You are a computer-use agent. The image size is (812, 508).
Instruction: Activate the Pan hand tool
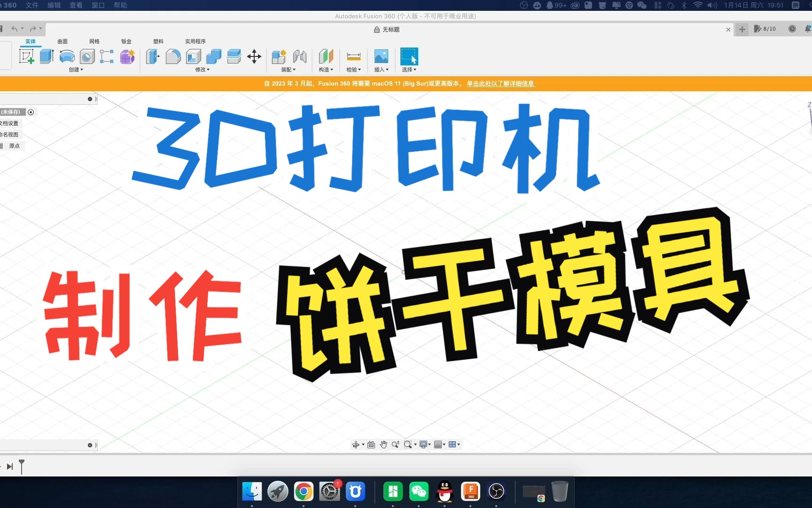tap(383, 444)
